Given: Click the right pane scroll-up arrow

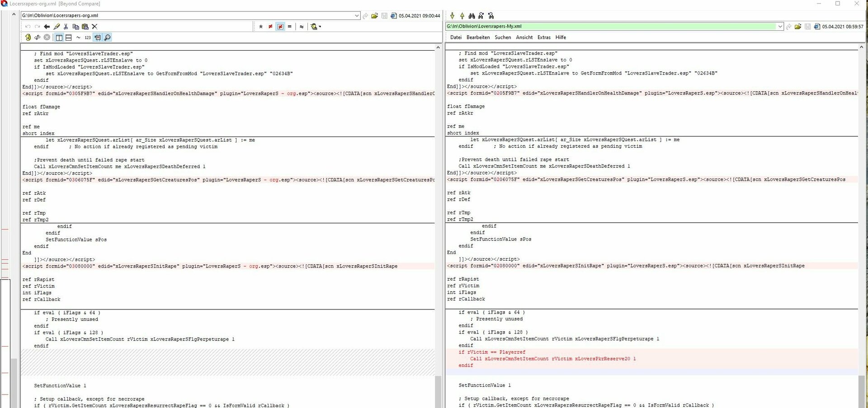Looking at the screenshot, I should [861, 47].
